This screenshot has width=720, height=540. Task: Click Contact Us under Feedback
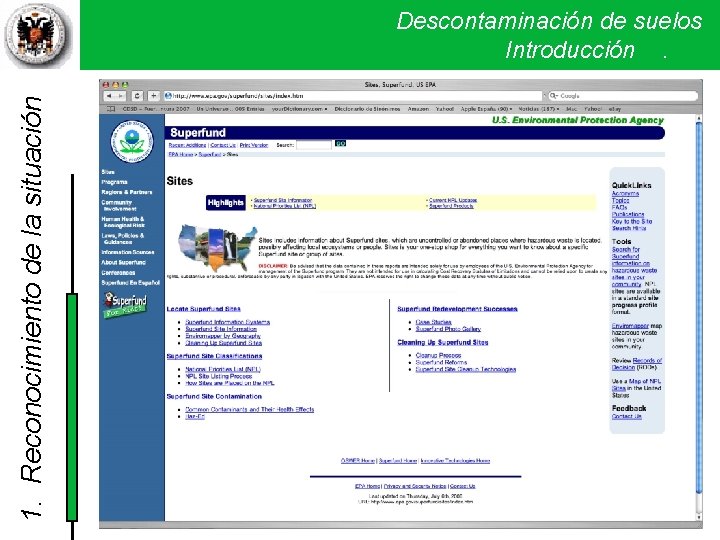627,416
